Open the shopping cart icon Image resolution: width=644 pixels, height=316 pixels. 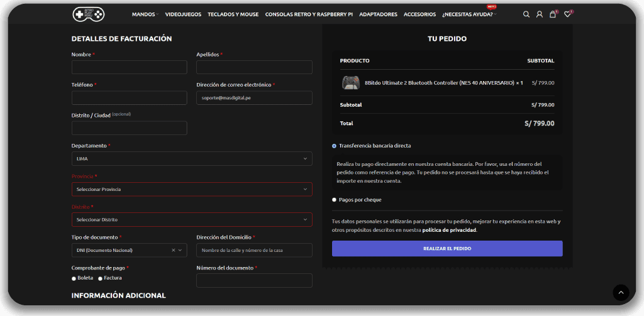[x=552, y=14]
